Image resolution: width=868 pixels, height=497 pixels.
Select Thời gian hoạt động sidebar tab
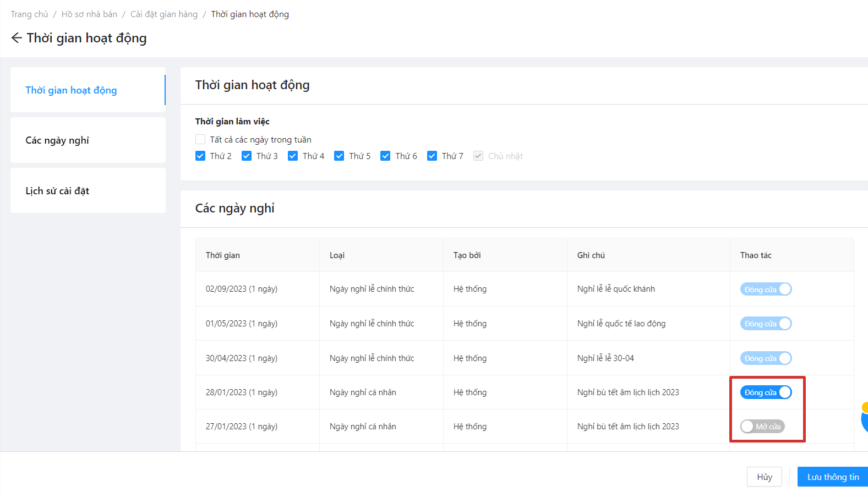tap(88, 90)
